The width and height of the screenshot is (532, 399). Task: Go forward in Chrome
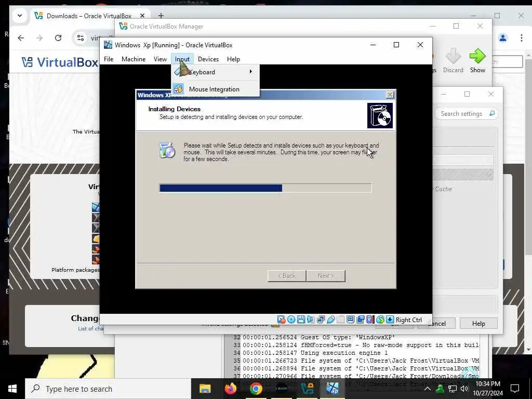coord(39,38)
